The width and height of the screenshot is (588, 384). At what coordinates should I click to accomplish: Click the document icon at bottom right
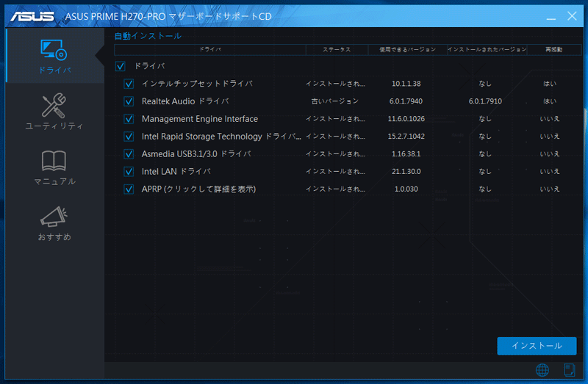tap(569, 370)
